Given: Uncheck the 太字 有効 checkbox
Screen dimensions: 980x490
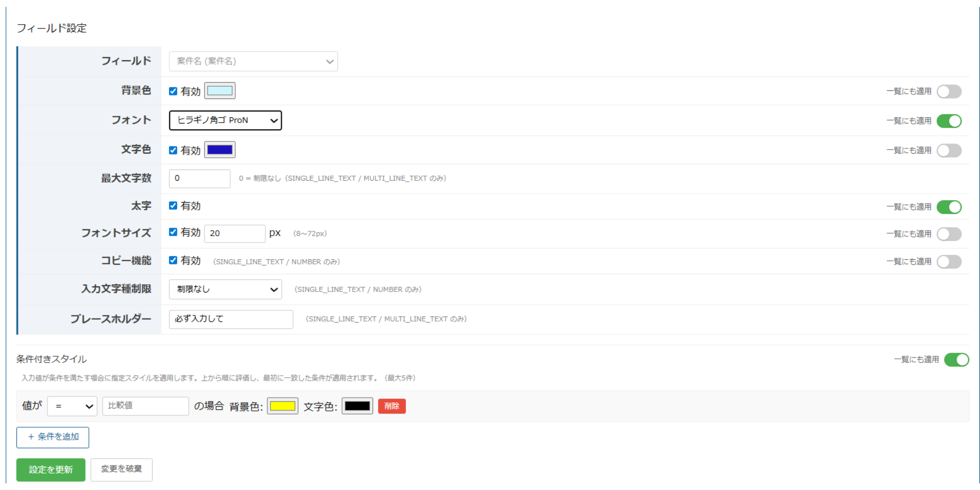Looking at the screenshot, I should (173, 206).
